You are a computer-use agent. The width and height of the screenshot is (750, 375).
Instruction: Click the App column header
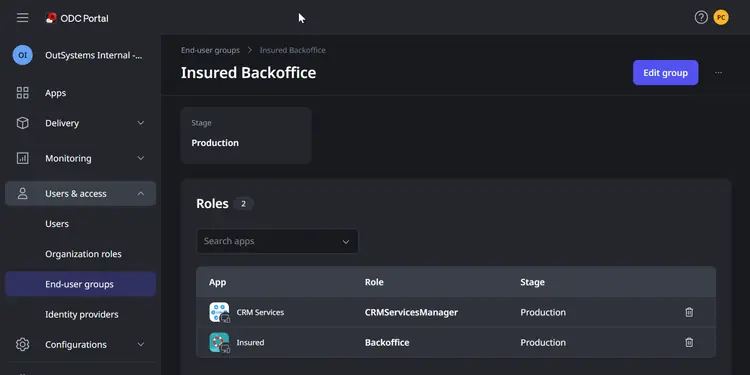[x=217, y=282]
